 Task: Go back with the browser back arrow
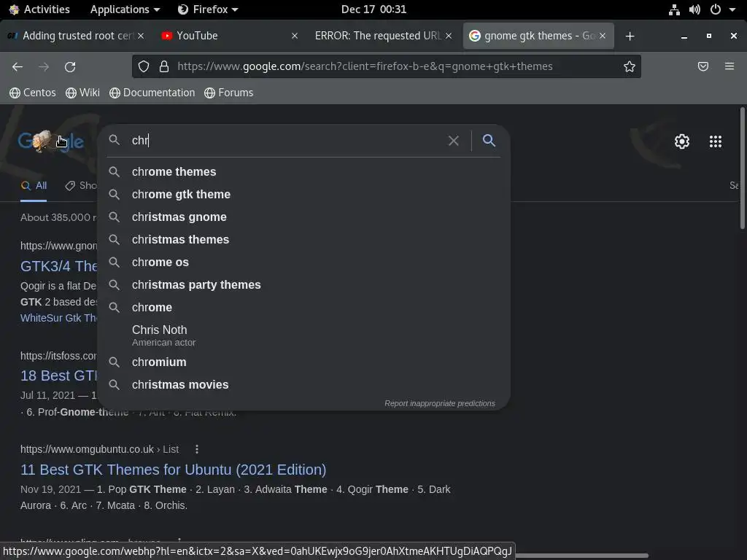tap(18, 66)
